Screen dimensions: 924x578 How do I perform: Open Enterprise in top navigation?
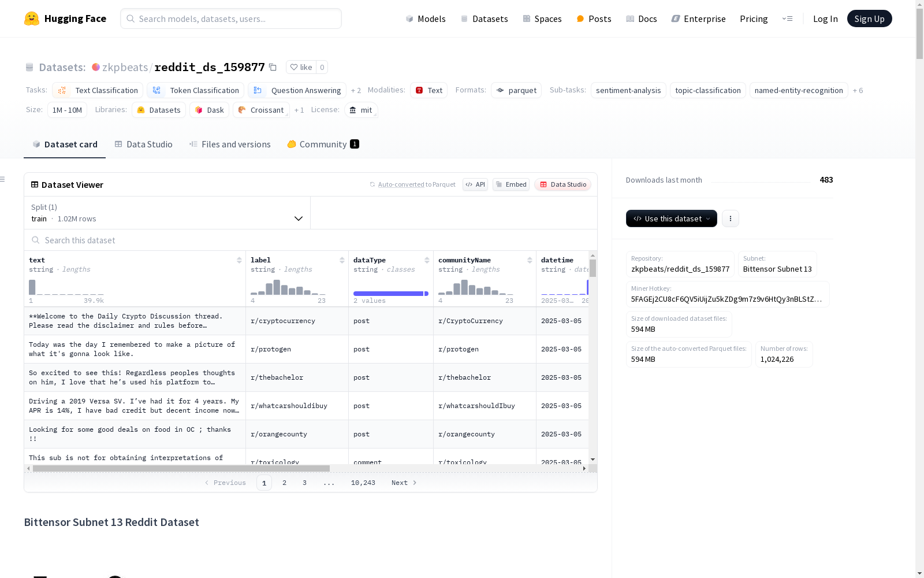pos(698,18)
